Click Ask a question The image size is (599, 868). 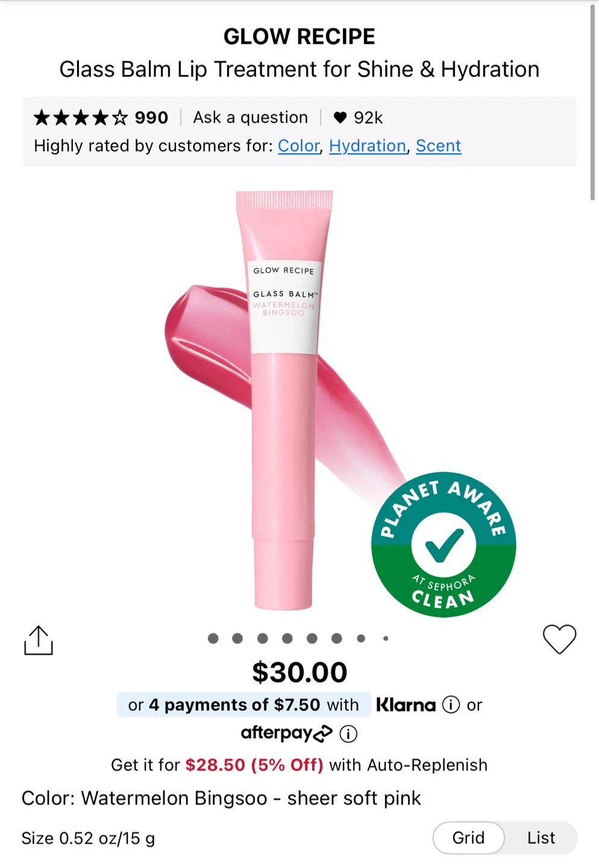click(250, 118)
